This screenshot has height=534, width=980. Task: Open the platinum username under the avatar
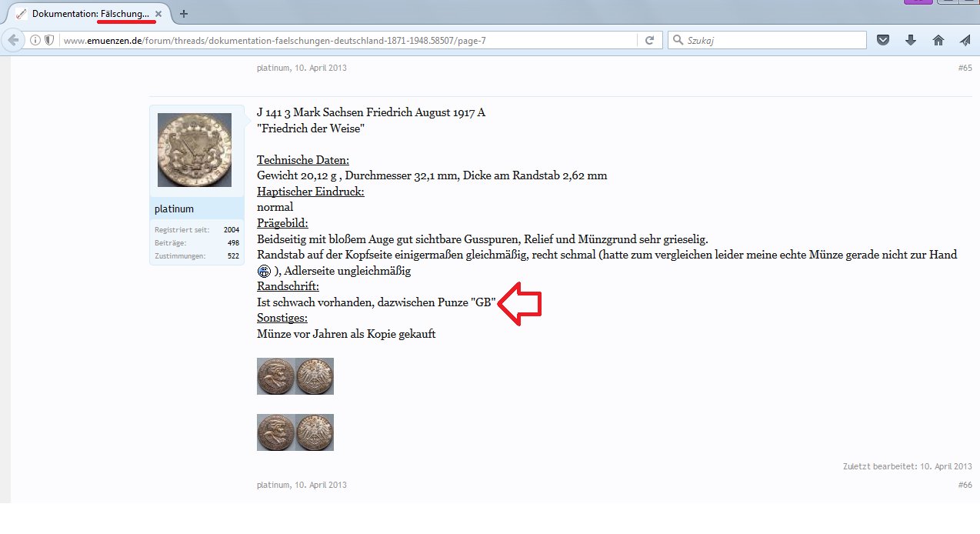tap(174, 209)
